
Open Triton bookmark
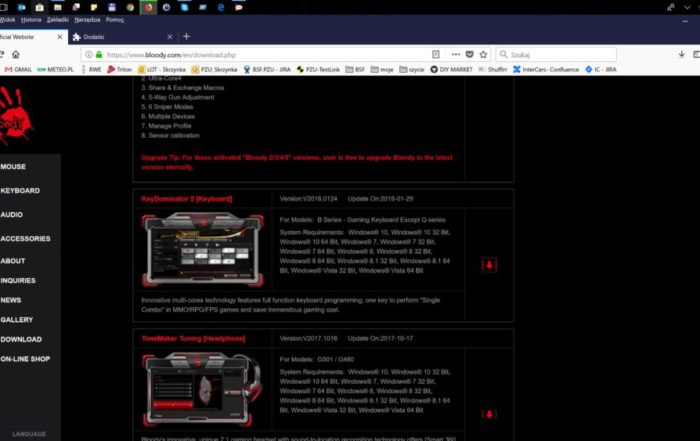pyautogui.click(x=120, y=69)
